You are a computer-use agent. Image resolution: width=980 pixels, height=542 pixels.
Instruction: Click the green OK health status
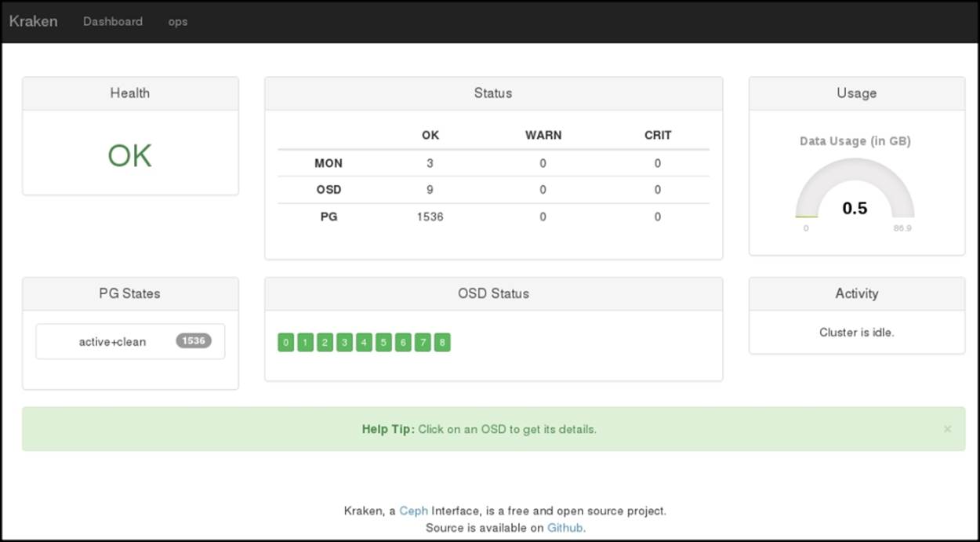click(130, 155)
